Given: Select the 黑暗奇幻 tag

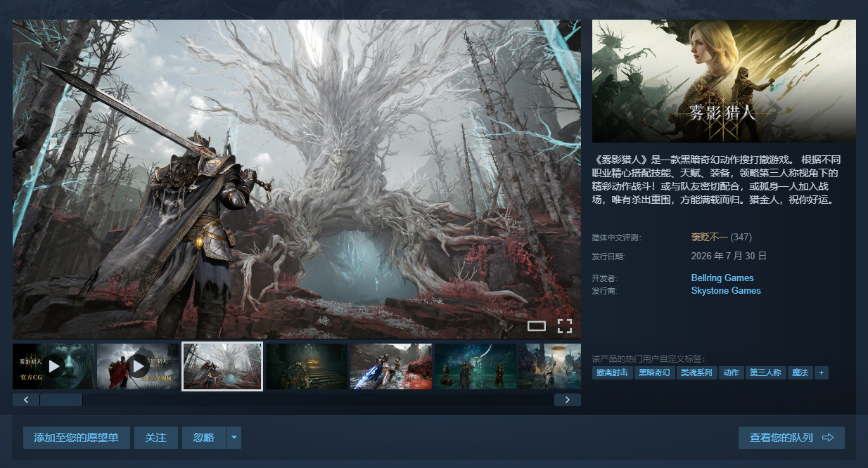Looking at the screenshot, I should click(x=654, y=372).
